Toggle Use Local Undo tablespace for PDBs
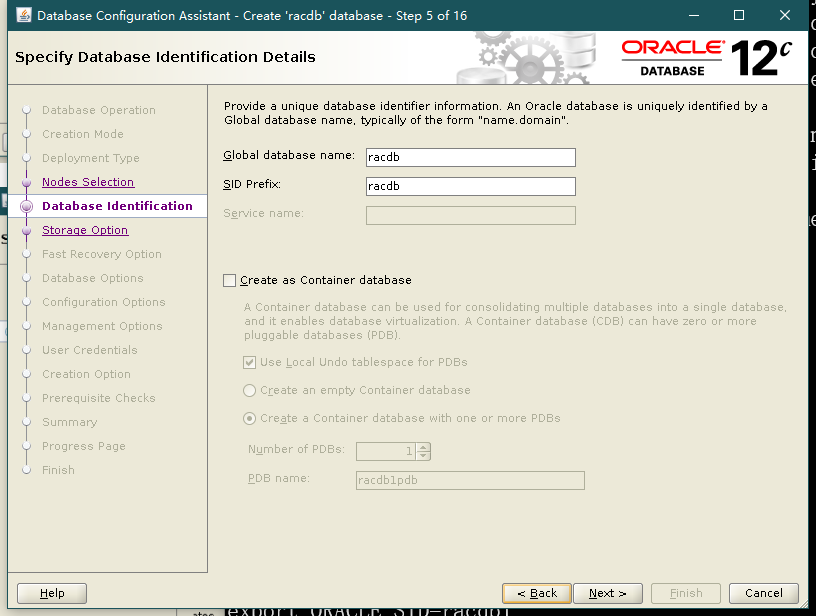 click(249, 363)
